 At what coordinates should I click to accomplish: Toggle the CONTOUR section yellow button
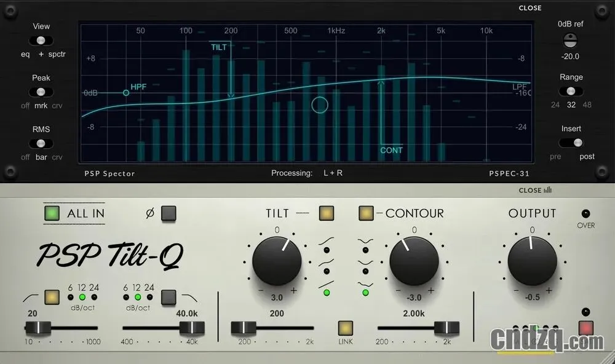click(x=366, y=213)
